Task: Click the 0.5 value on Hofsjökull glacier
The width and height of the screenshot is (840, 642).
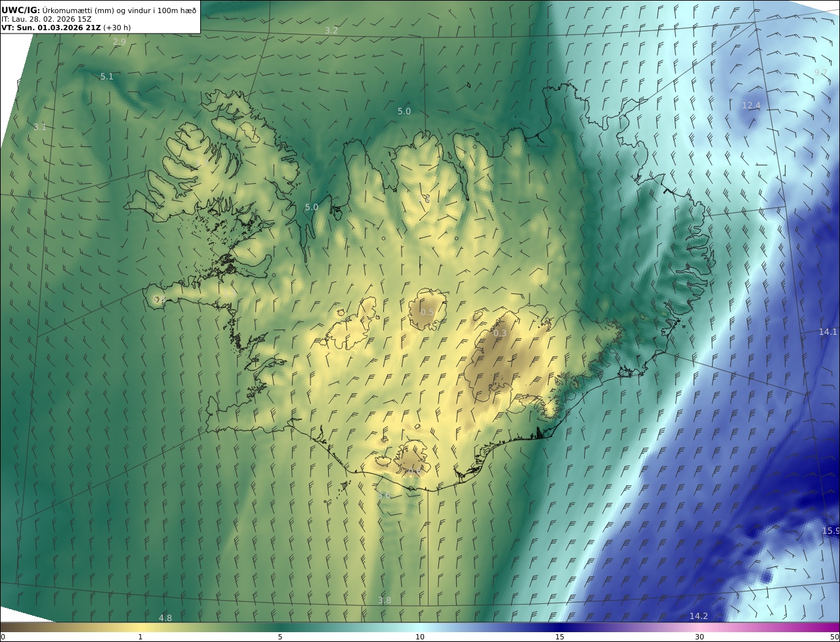Action: (427, 312)
